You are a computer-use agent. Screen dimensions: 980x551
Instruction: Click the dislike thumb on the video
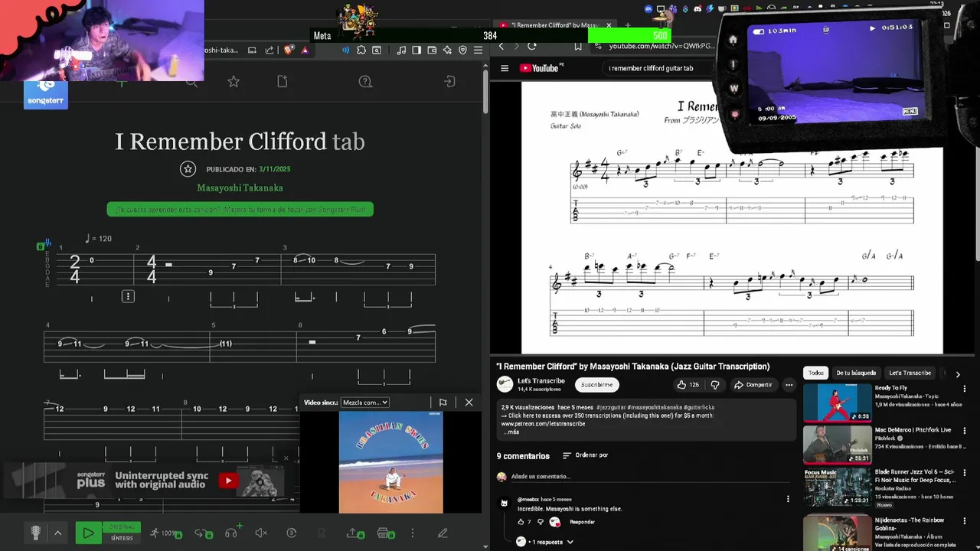point(715,385)
